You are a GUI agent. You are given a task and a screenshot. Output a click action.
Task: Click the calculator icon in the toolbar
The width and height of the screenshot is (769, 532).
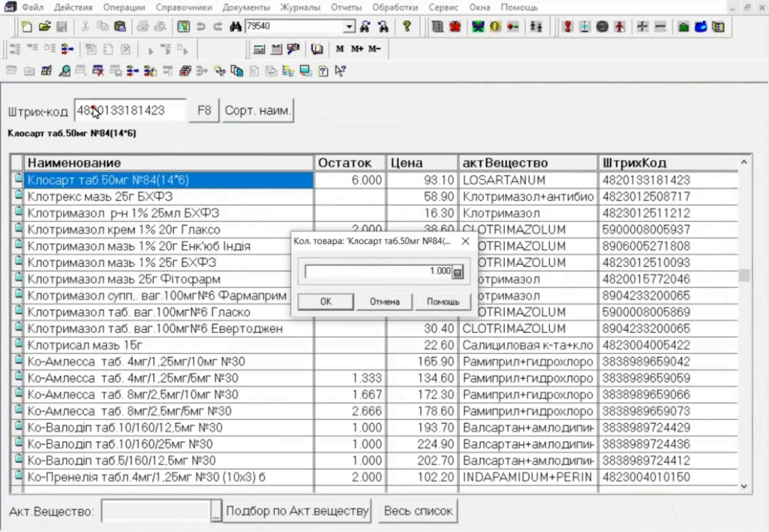click(x=259, y=49)
